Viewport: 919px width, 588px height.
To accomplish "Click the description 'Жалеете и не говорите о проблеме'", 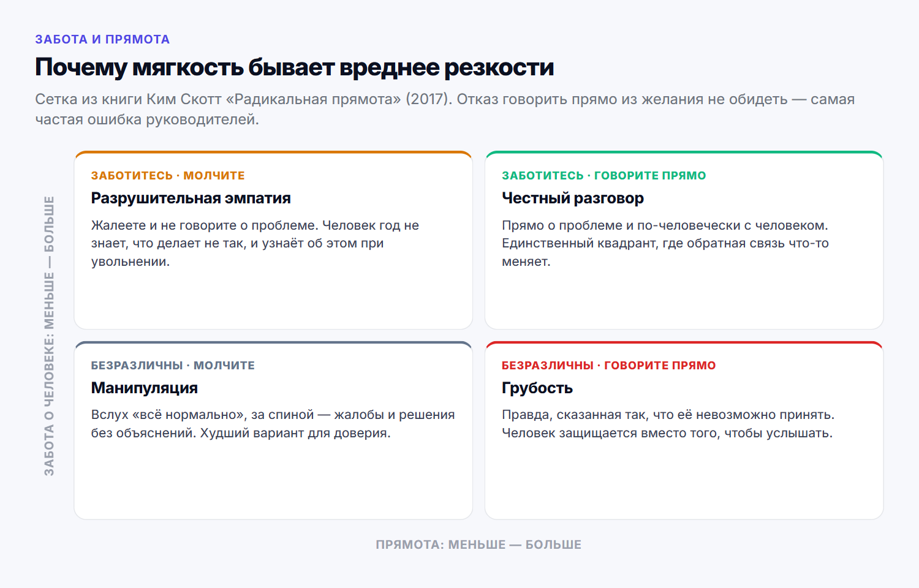I will tap(255, 243).
